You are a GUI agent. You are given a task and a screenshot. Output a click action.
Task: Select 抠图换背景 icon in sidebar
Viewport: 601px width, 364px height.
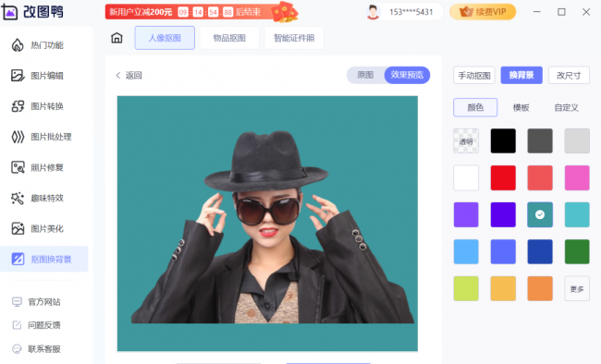click(x=18, y=259)
